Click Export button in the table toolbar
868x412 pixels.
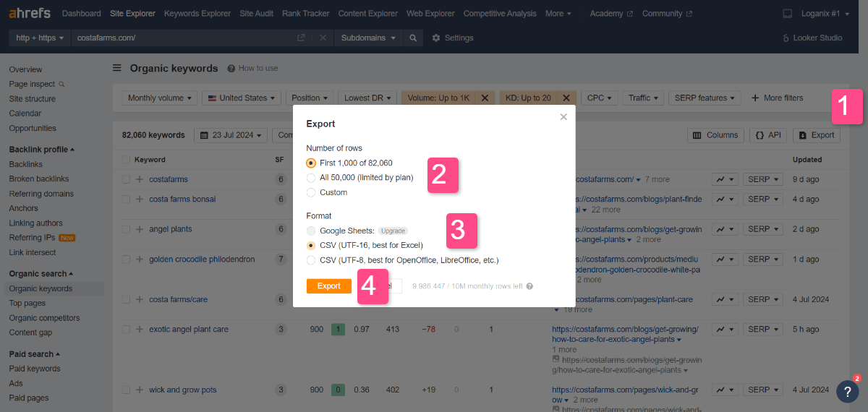[817, 135]
